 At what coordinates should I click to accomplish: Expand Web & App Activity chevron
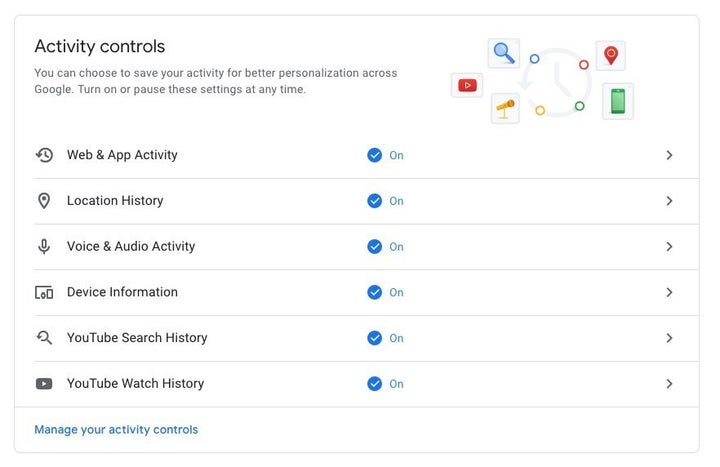coord(669,155)
